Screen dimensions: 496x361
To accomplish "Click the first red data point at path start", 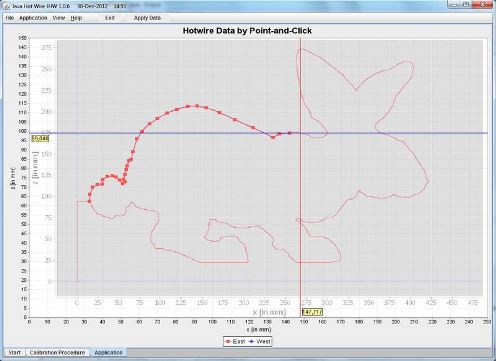I will point(89,201).
